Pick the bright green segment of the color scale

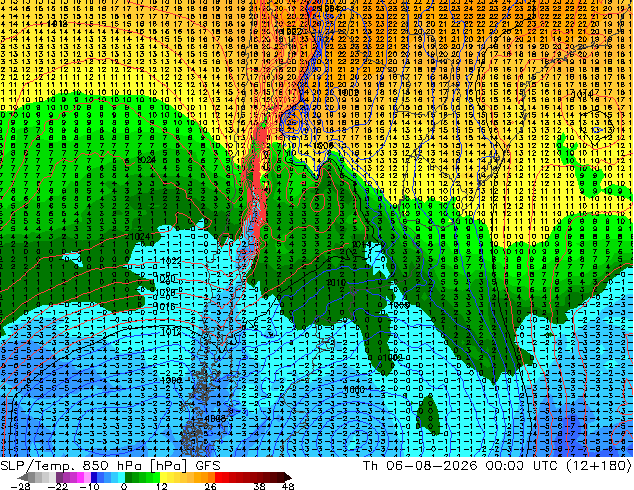(156, 477)
